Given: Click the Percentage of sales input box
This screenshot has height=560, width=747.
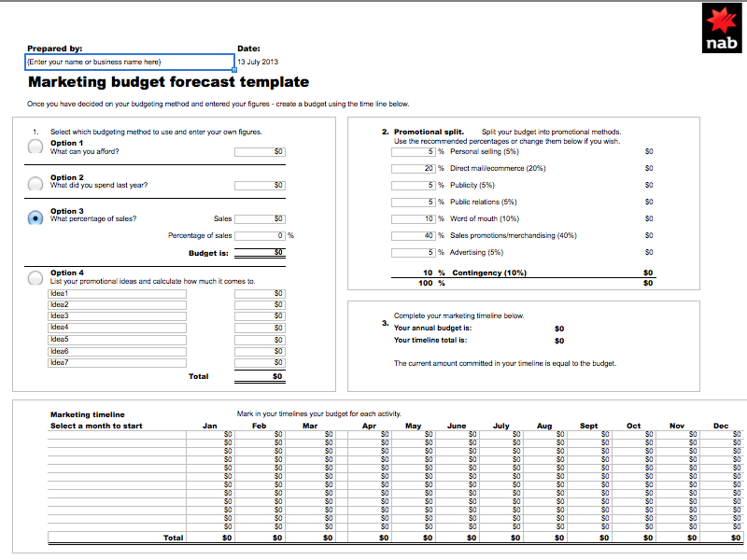Looking at the screenshot, I should [x=260, y=235].
